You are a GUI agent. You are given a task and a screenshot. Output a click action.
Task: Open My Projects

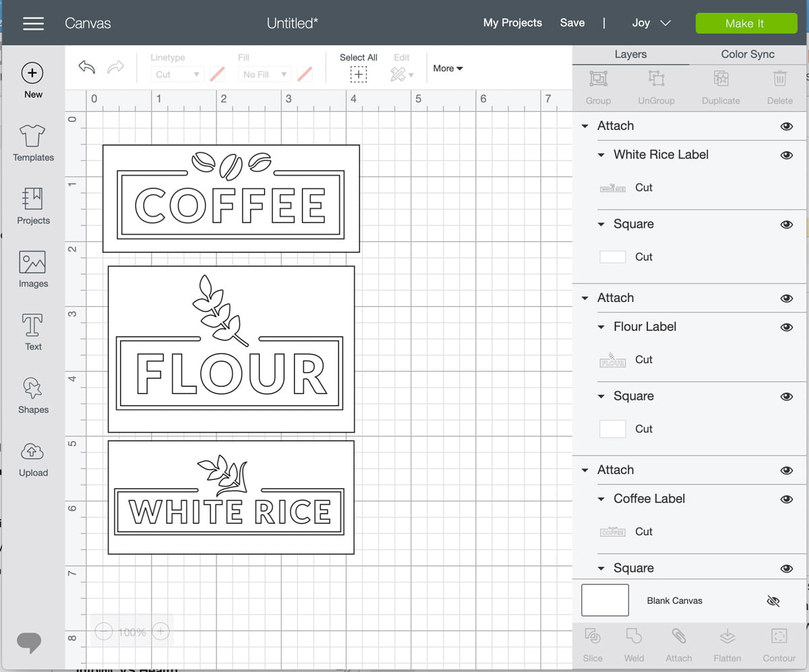(512, 23)
